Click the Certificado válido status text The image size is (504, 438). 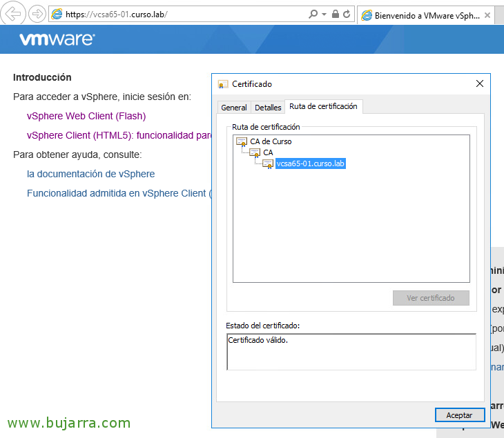coord(258,340)
